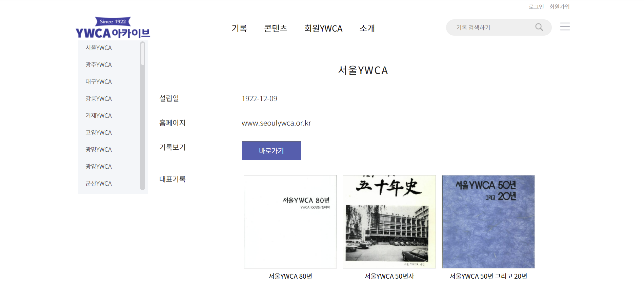The image size is (644, 300).
Task: Select 광주YWCA in the sidebar list
Action: [x=99, y=64]
